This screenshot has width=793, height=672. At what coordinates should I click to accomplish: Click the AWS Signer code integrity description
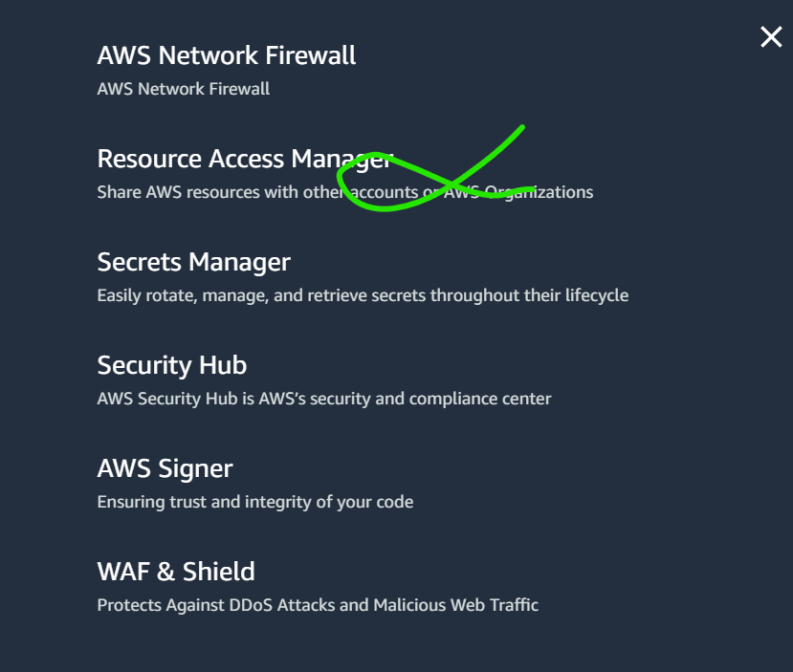[x=254, y=501]
